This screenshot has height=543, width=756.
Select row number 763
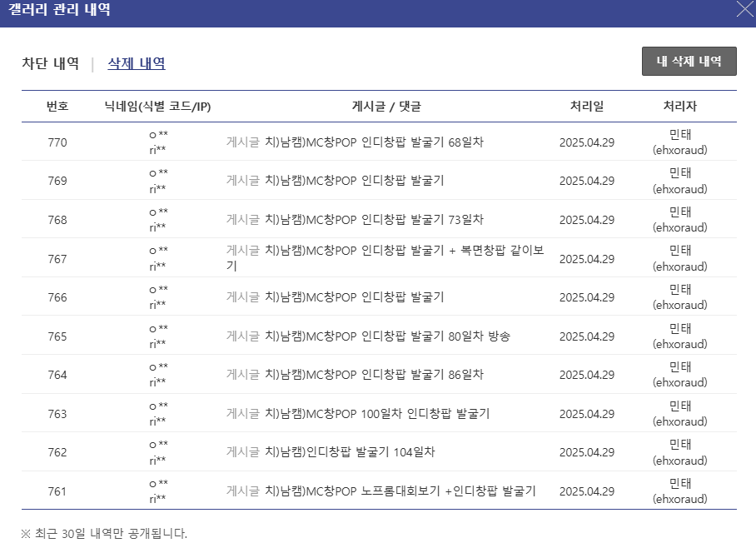click(57, 414)
